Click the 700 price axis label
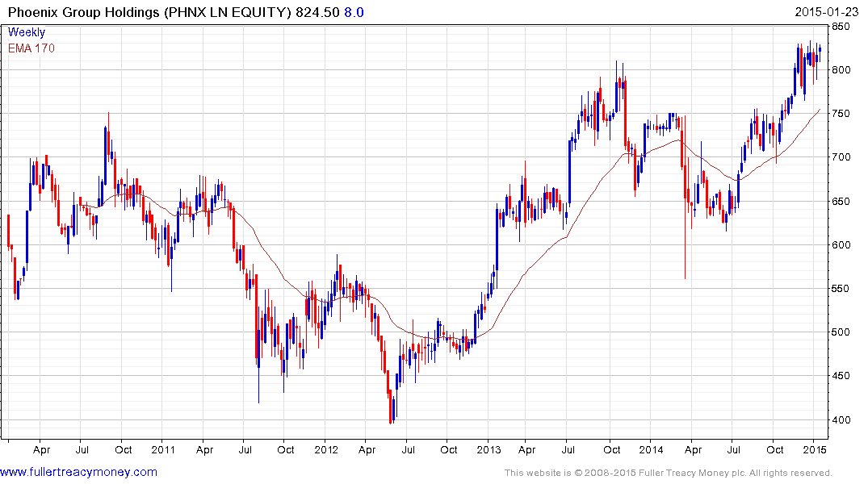The image size is (868, 484). click(841, 157)
